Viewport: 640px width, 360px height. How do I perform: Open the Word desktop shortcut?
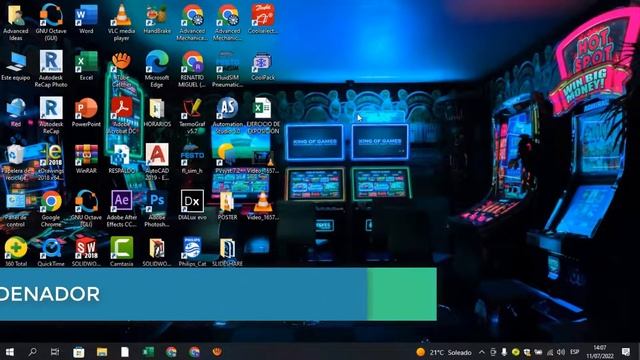pyautogui.click(x=86, y=19)
